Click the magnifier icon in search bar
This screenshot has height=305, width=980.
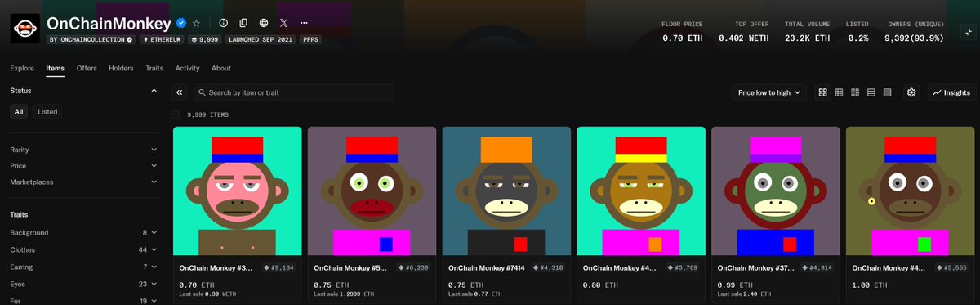201,92
